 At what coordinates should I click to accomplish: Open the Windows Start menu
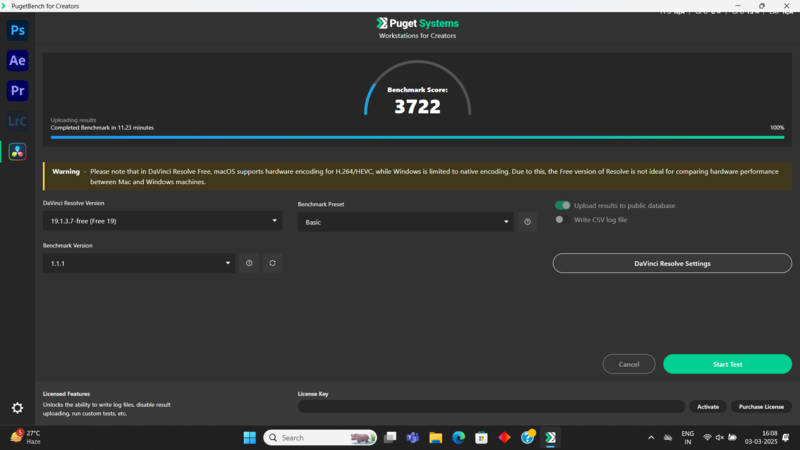tap(249, 437)
